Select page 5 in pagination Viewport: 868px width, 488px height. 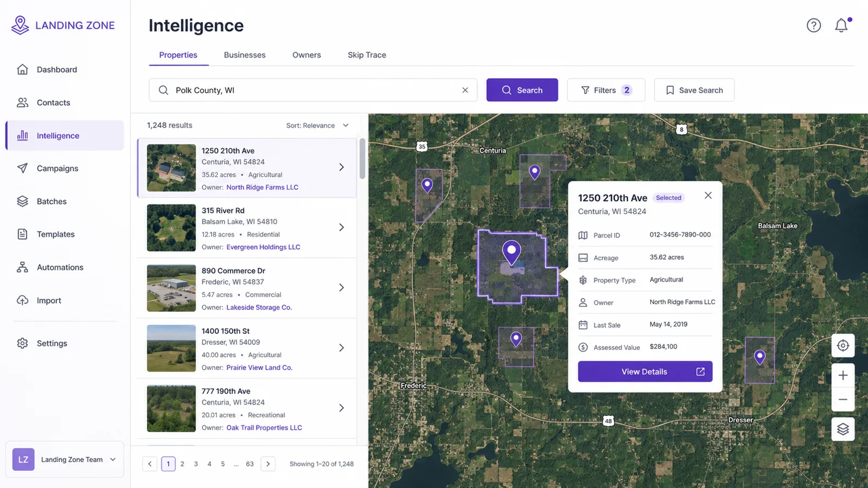coord(222,464)
